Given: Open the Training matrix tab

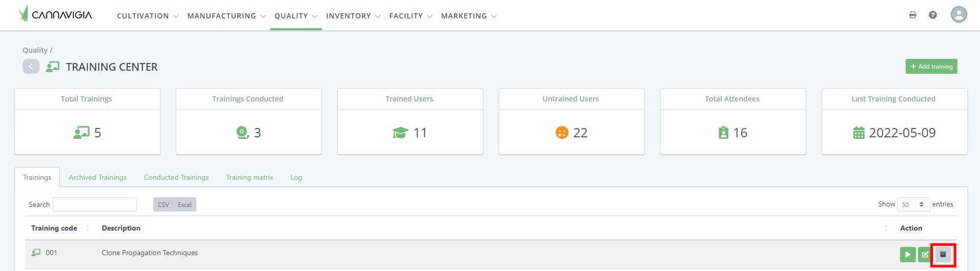Looking at the screenshot, I should pos(250,177).
